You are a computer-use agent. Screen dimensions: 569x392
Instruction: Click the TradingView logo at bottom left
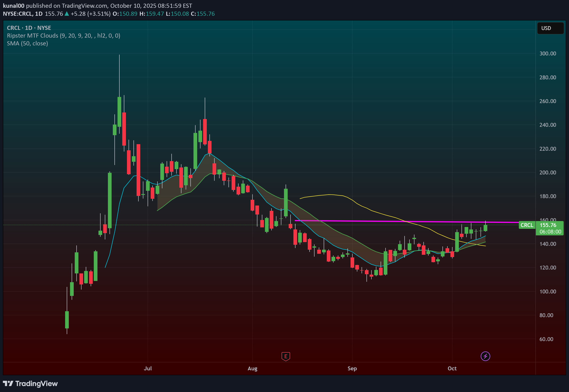(30, 383)
